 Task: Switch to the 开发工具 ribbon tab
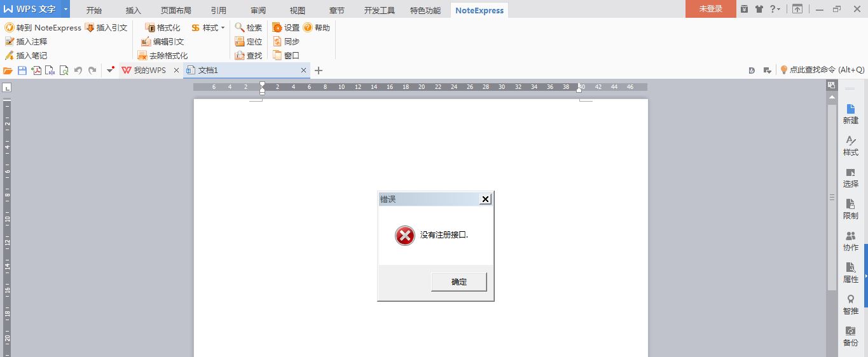coord(380,10)
